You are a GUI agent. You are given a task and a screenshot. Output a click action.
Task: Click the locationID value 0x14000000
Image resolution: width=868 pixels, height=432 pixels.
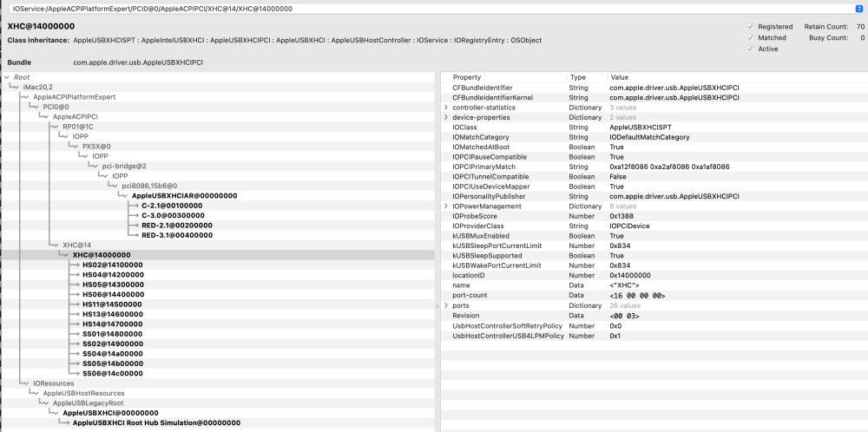[x=630, y=275]
